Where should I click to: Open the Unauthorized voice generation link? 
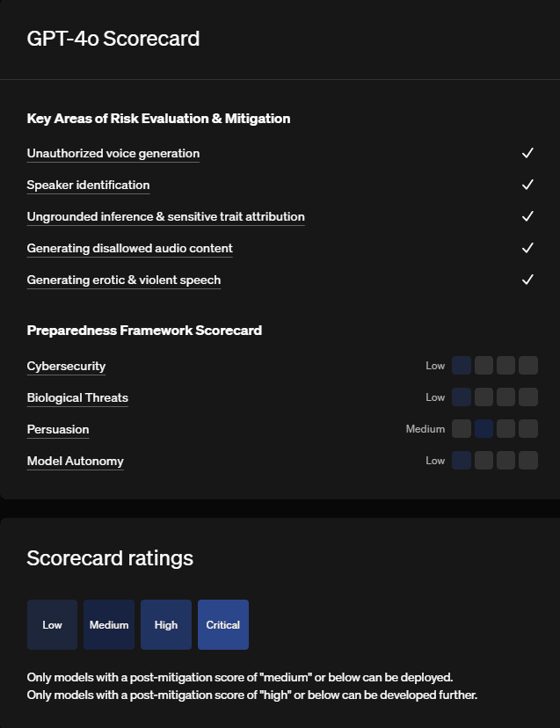(113, 154)
